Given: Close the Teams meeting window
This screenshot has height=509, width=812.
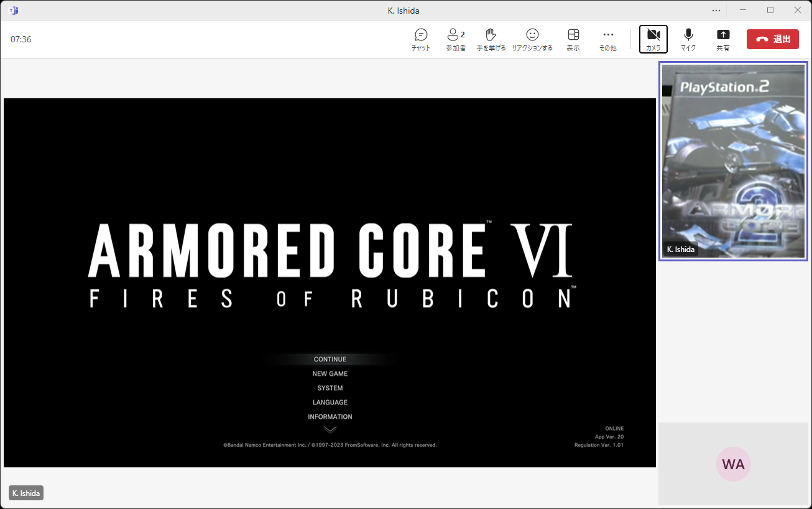Looking at the screenshot, I should pos(798,11).
